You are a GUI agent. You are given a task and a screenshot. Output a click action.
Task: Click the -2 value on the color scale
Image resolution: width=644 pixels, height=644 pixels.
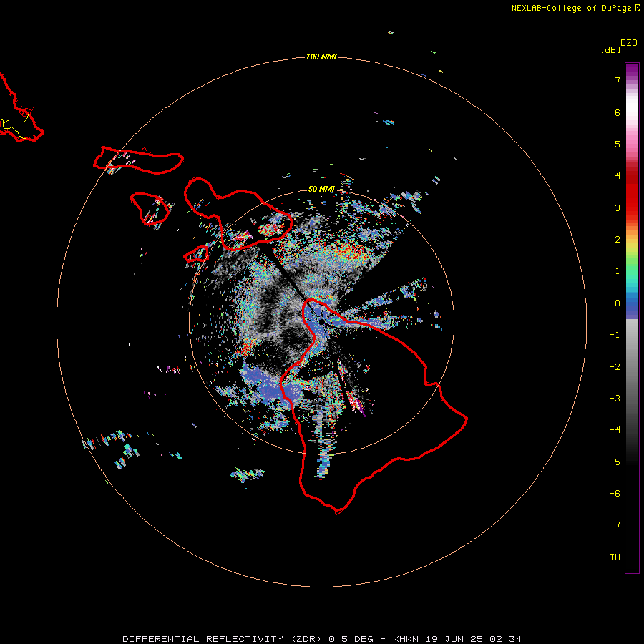pyautogui.click(x=615, y=367)
